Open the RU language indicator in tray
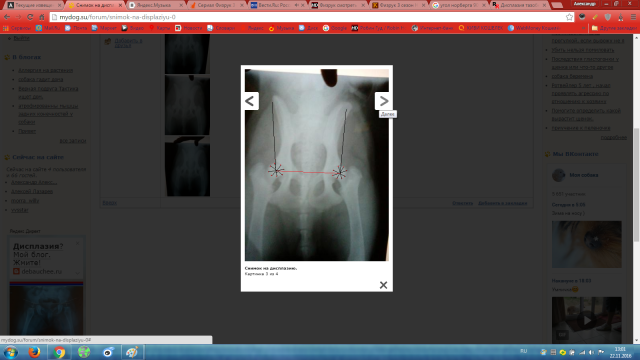The width and height of the screenshot is (640, 360). click(524, 351)
